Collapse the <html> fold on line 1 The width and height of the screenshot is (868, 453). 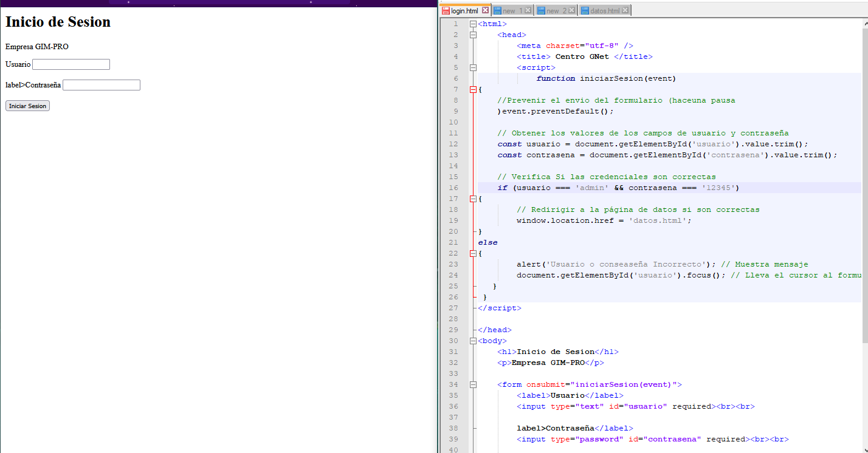tap(473, 24)
